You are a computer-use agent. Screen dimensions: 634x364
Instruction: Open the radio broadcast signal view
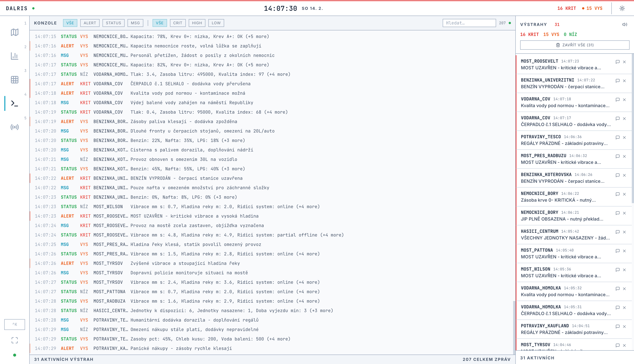coord(14,127)
